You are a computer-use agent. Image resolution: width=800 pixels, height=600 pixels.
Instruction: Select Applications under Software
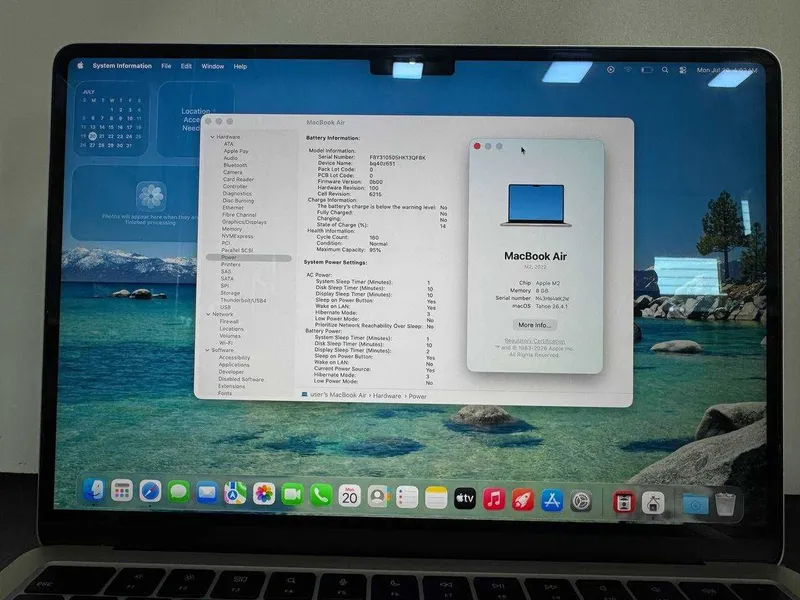pos(234,365)
